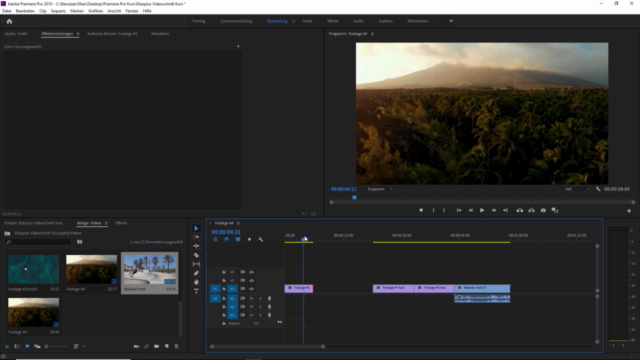Switch to Farbe workspace
640x360 pixels.
[x=307, y=21]
